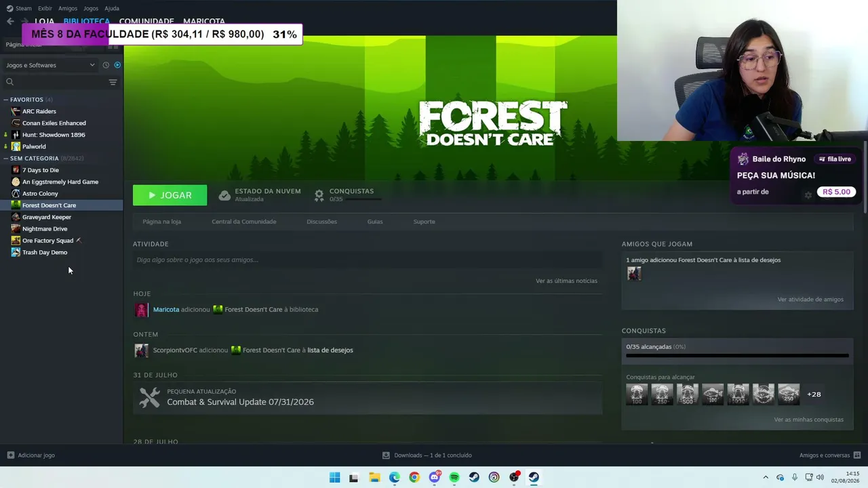Click the Hunt: Showdown 1896 icon
868x488 pixels.
point(16,135)
